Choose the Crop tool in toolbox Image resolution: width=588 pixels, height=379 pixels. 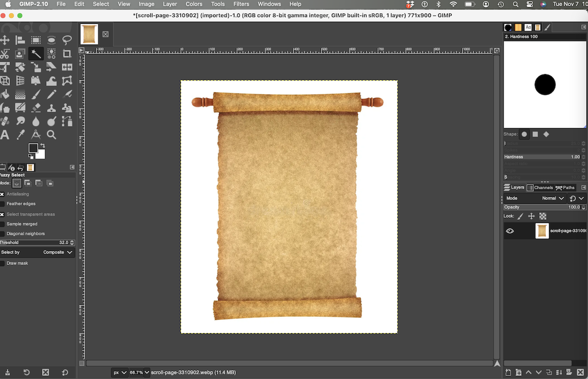67,53
